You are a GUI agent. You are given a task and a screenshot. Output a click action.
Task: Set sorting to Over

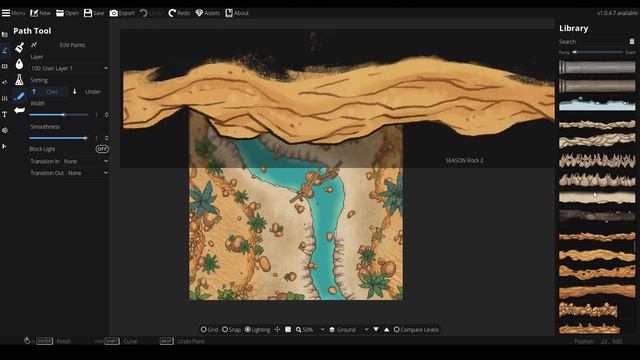tap(48, 91)
